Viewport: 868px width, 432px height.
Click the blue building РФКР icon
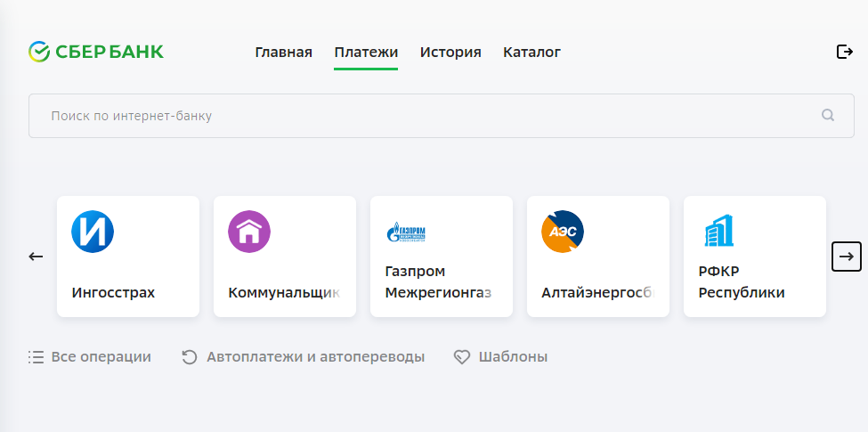click(x=719, y=232)
